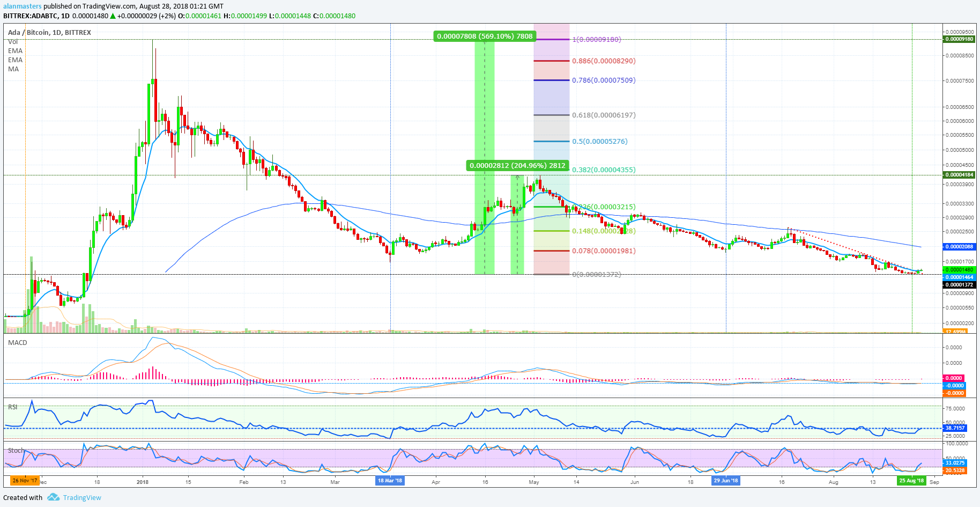Image resolution: width=980 pixels, height=507 pixels.
Task: Click the TradingView cloud logo icon
Action: coord(53,497)
